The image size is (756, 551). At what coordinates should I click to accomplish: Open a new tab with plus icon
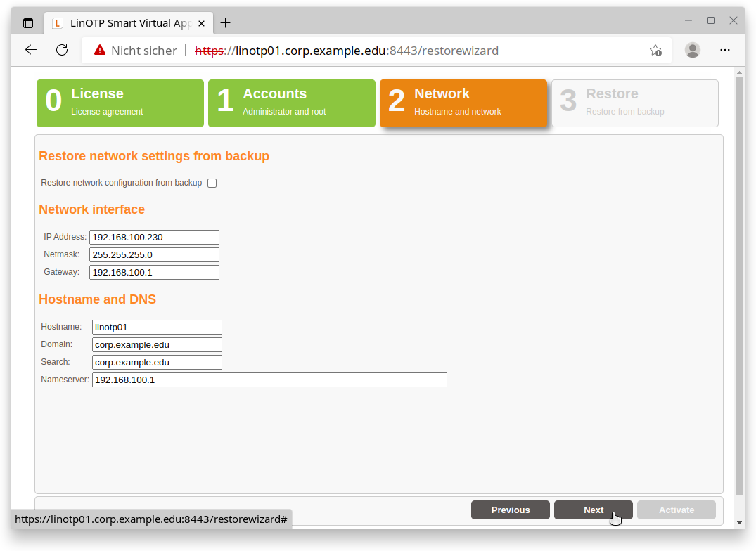click(x=225, y=23)
